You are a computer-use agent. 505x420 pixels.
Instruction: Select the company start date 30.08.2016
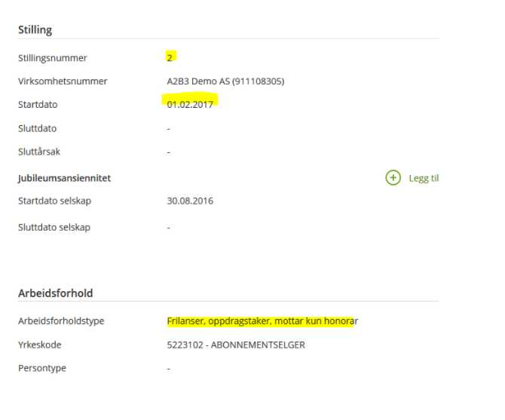point(190,201)
